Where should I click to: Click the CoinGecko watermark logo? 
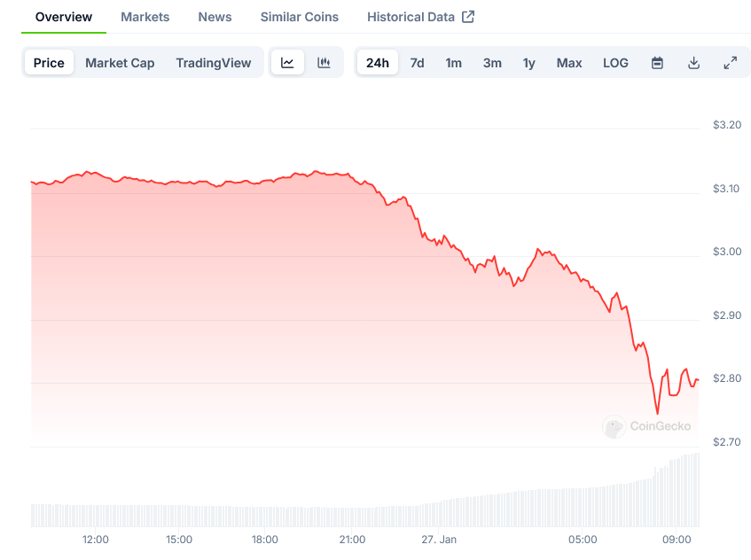[614, 426]
